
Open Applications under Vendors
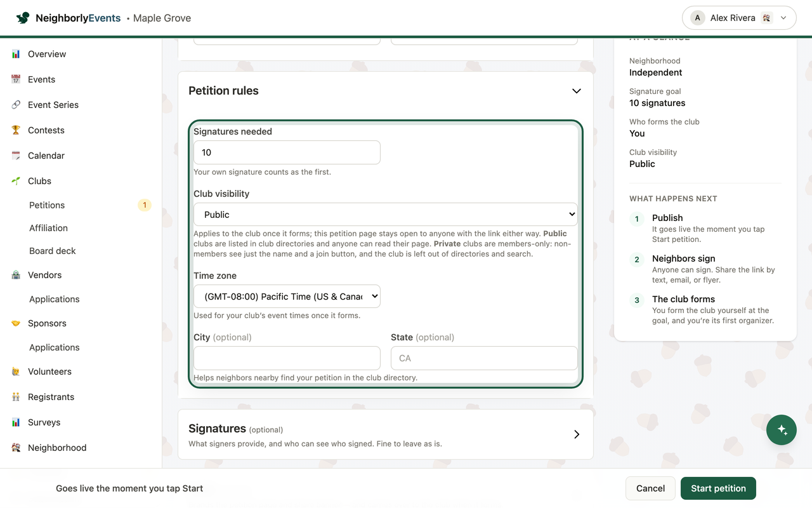55,299
